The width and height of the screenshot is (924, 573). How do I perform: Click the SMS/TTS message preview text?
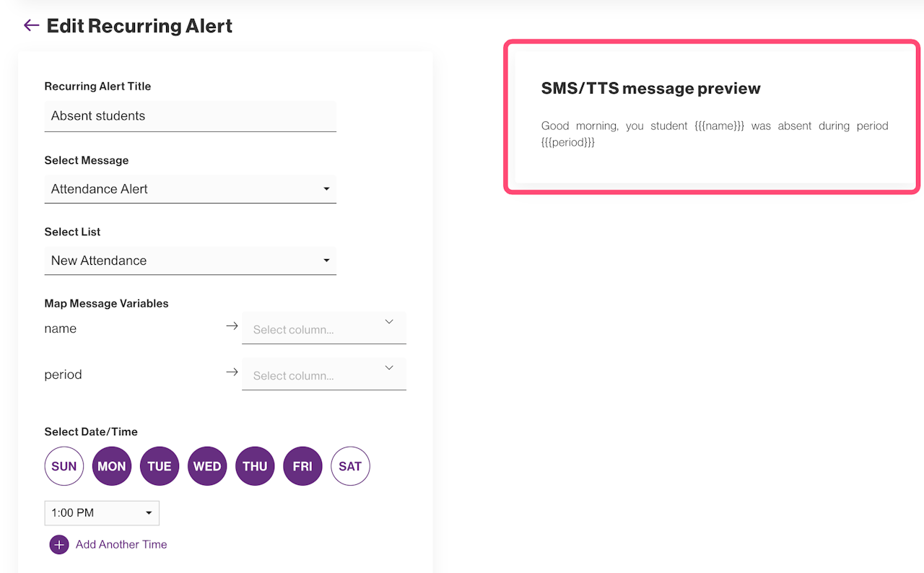point(714,134)
